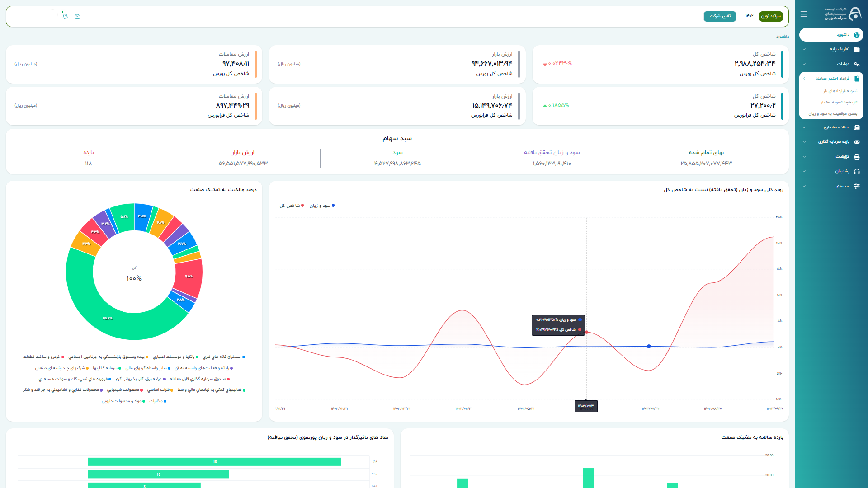
Task: Toggle مخابرات legend item in pie chart
Action: click(x=158, y=401)
